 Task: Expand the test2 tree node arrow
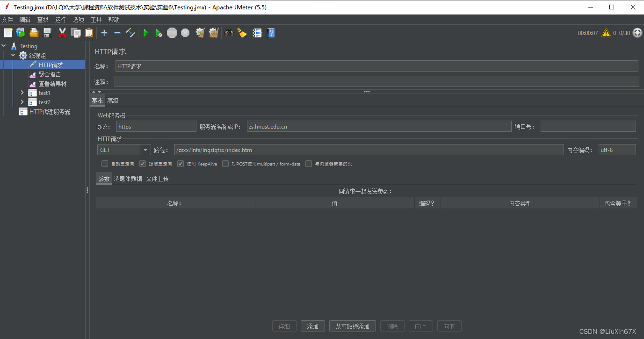point(22,102)
